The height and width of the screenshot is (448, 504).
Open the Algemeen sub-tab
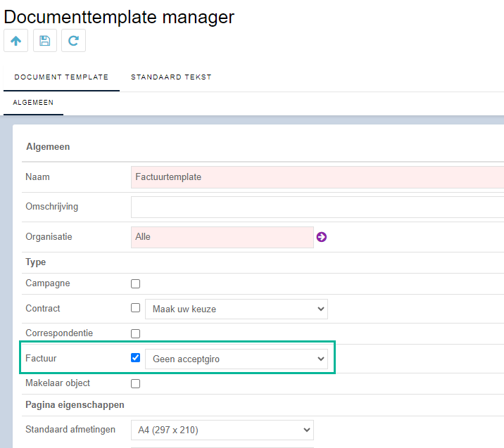click(x=33, y=103)
